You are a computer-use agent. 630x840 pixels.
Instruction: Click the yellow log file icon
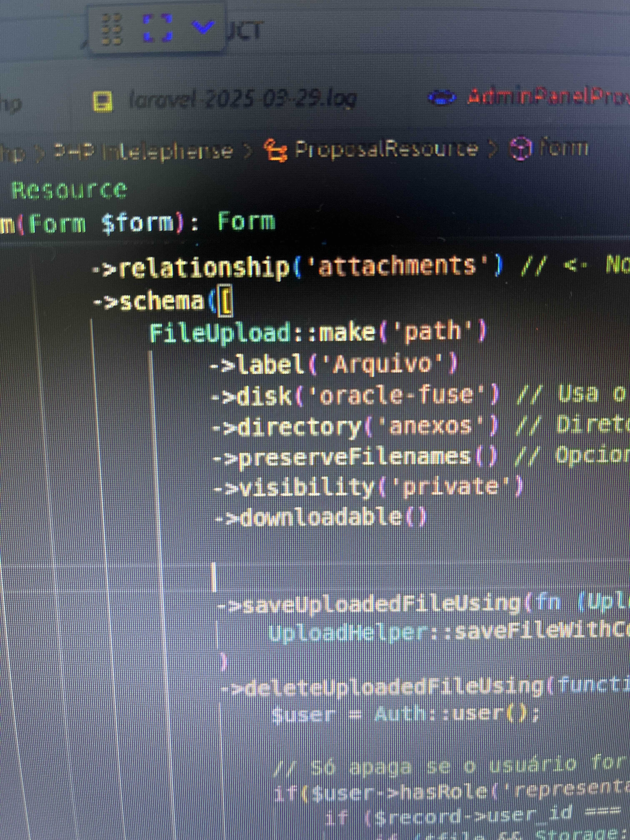(x=102, y=101)
